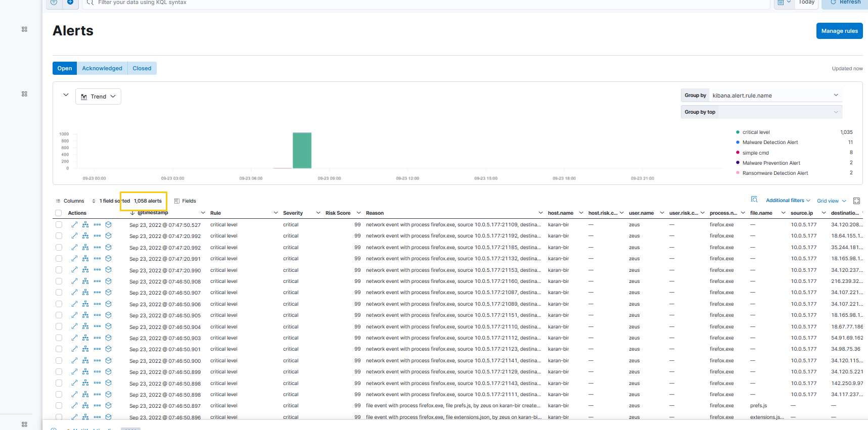Open the date quick menu calendar dropdown

click(784, 3)
